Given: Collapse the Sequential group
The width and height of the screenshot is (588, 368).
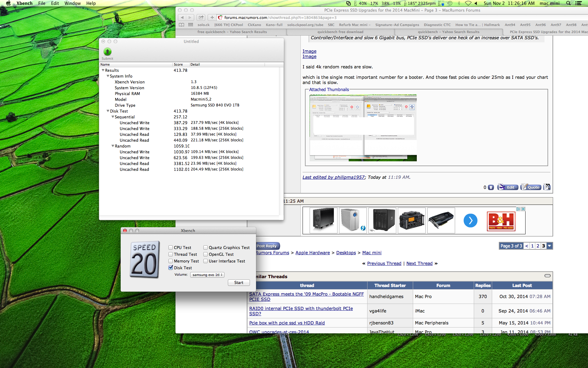Looking at the screenshot, I should pos(113,117).
